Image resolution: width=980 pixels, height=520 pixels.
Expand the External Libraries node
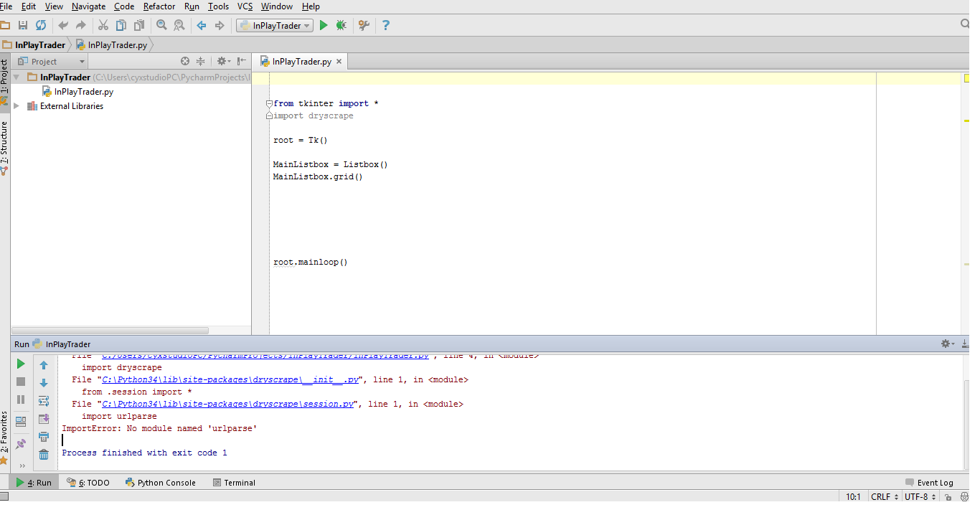16,106
